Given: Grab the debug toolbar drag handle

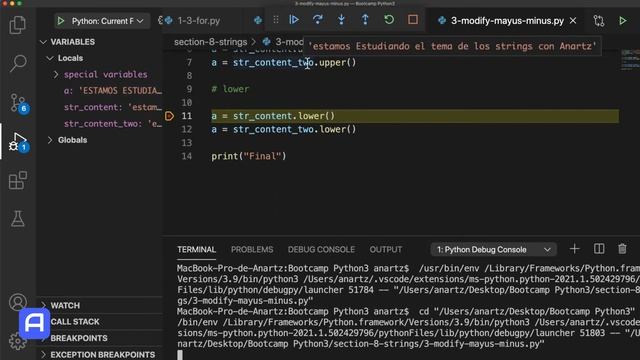Looking at the screenshot, I should [x=276, y=20].
